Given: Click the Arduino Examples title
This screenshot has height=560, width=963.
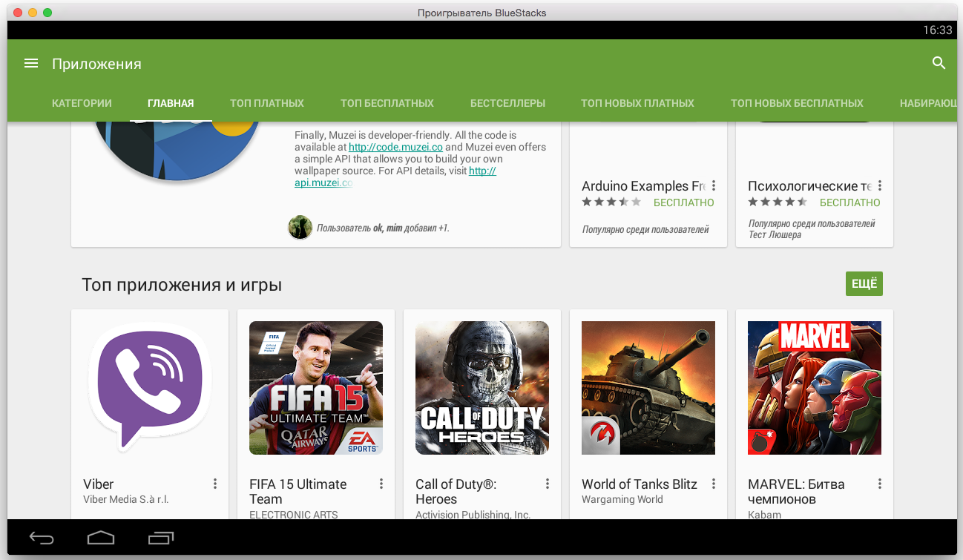Looking at the screenshot, I should pyautogui.click(x=643, y=186).
